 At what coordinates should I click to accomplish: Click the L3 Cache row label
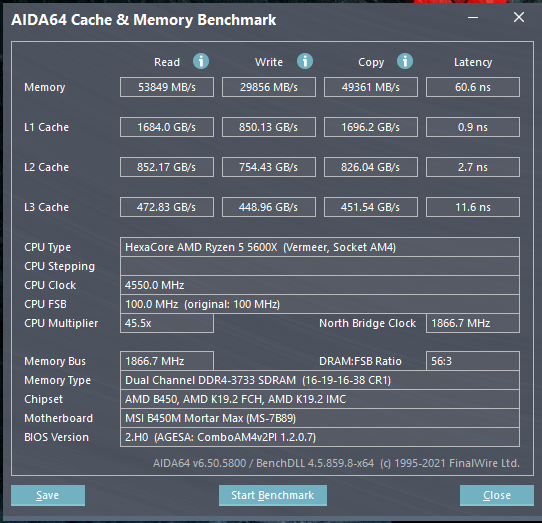46,207
